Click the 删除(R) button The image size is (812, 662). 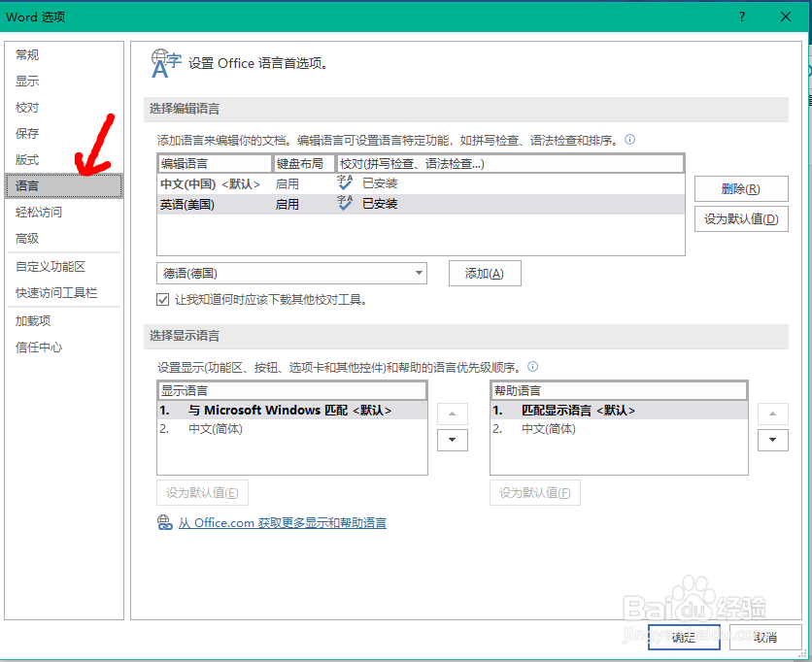point(741,188)
